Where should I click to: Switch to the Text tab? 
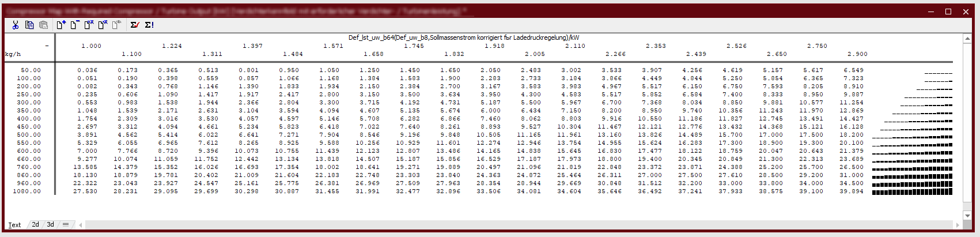(x=14, y=225)
